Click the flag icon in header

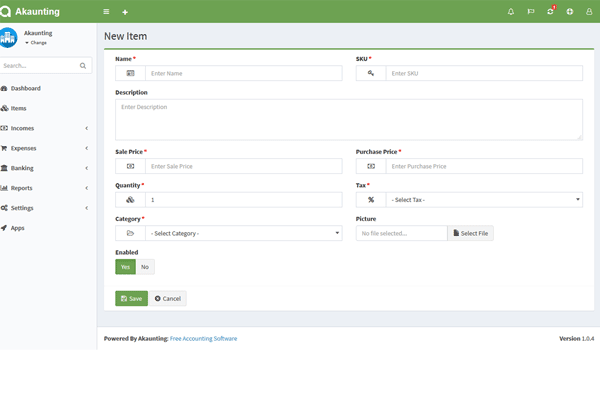[531, 12]
